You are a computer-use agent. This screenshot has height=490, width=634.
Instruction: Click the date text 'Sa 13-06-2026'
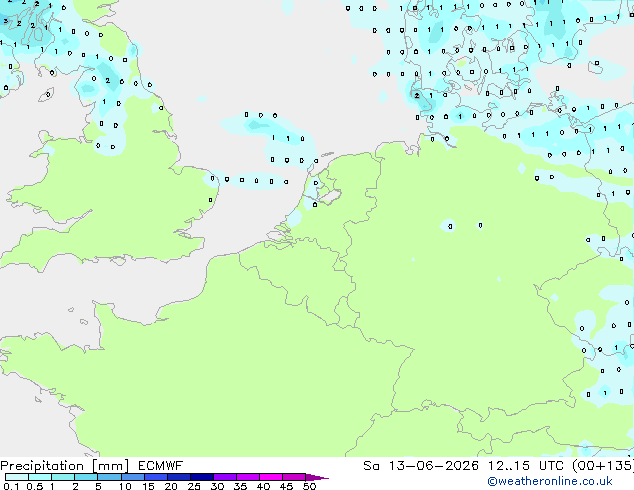[x=421, y=466]
